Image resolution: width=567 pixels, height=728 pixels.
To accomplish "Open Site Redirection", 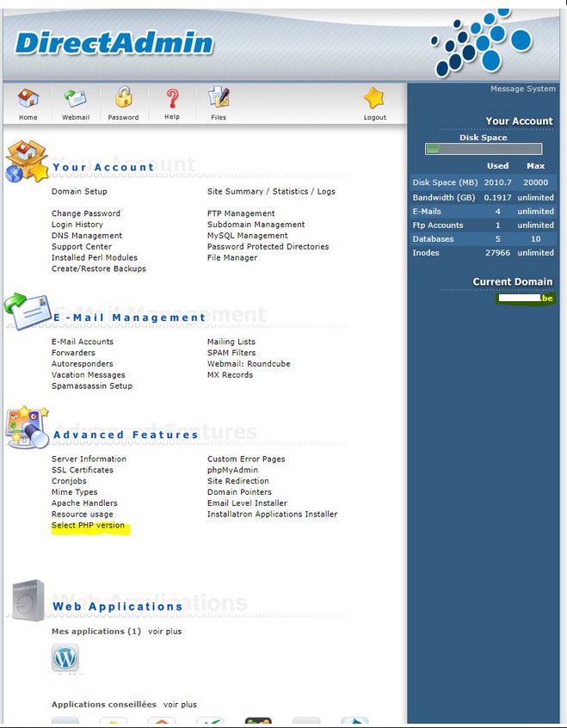I will pos(237,482).
